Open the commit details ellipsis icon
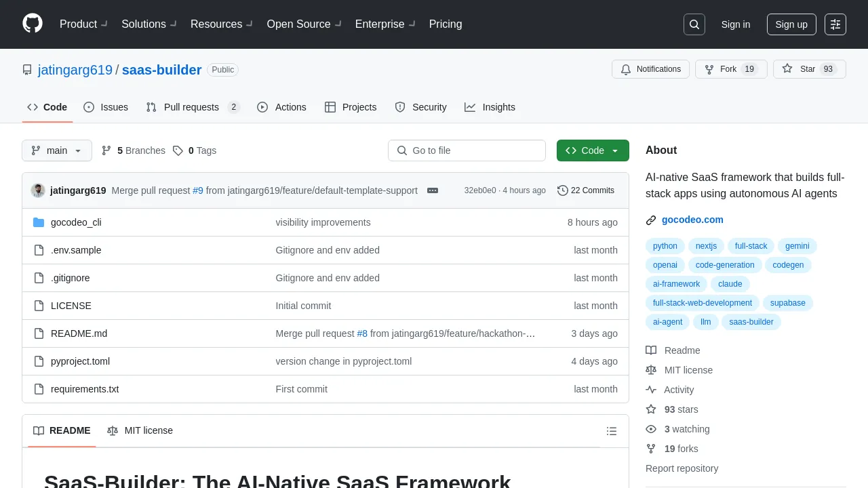The height and width of the screenshot is (488, 868). 433,190
